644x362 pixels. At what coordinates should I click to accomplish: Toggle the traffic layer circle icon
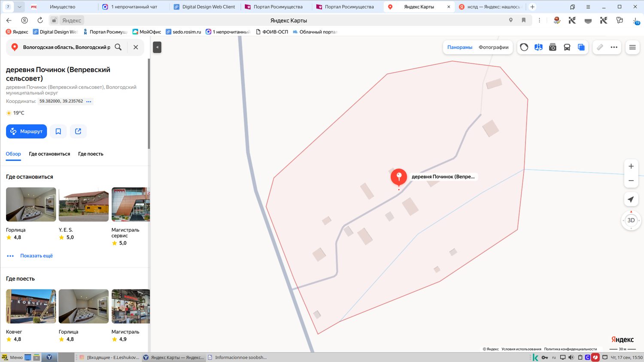tap(524, 47)
